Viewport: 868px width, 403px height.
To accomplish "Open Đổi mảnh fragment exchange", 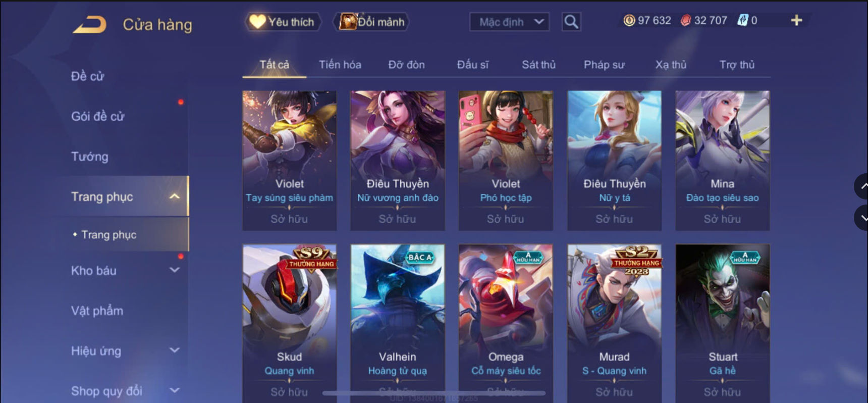I will click(x=371, y=22).
